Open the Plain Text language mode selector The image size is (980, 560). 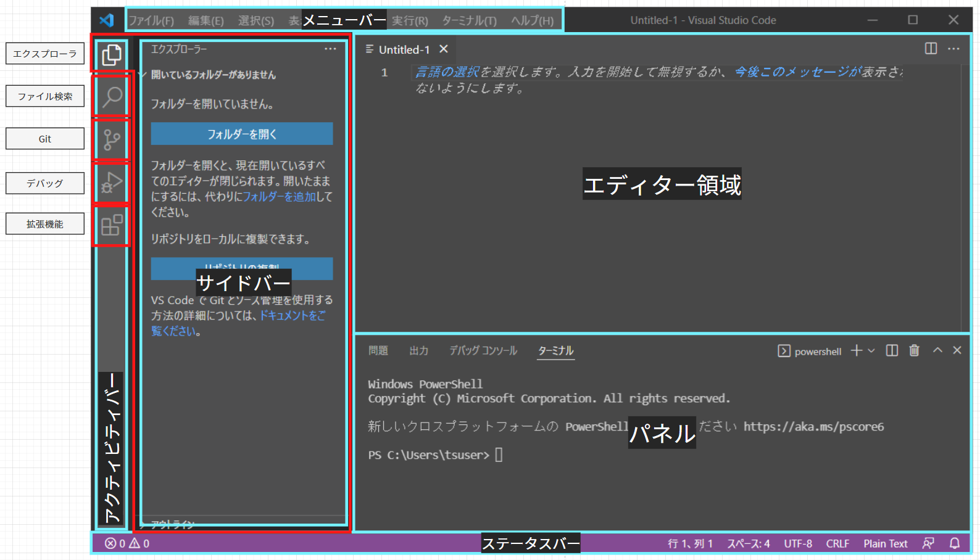tap(886, 543)
